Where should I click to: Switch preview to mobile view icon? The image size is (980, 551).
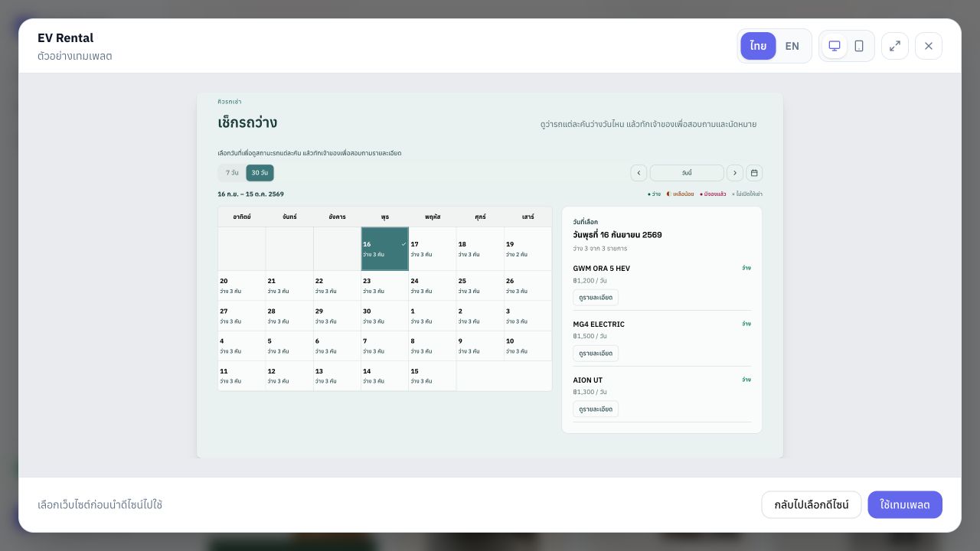[x=859, y=46]
